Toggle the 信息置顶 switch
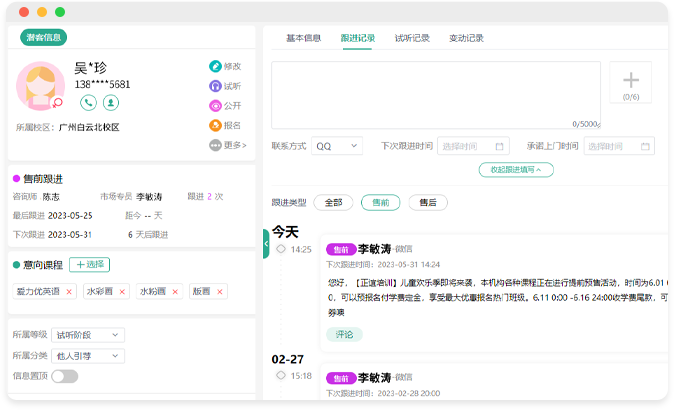This screenshot has width=674, height=411. [64, 377]
